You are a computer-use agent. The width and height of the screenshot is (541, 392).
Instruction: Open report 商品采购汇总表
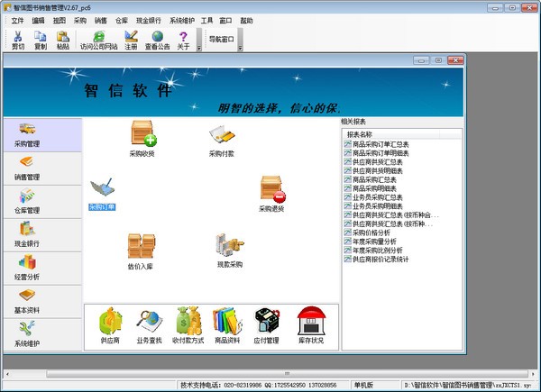click(x=374, y=179)
